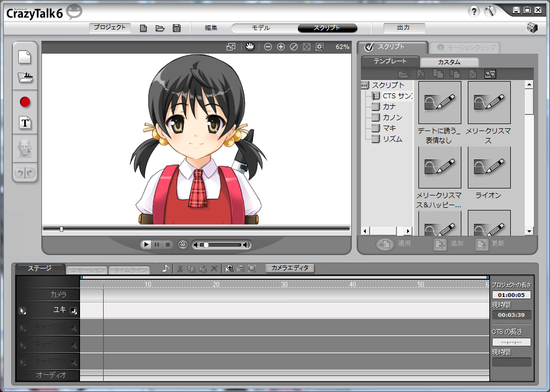The image size is (550, 392).
Task: Zoom in the preview with plus icon
Action: [280, 47]
